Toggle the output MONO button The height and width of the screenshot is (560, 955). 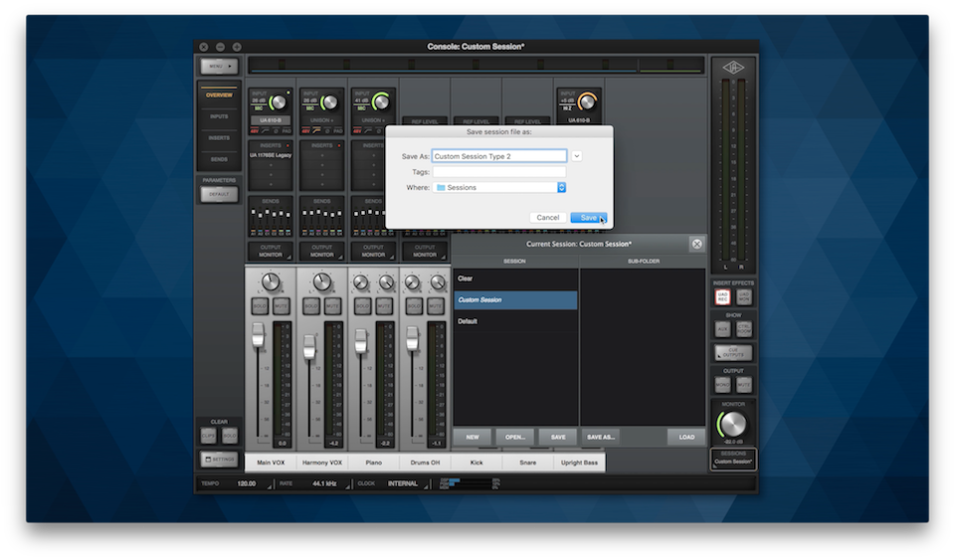pos(722,384)
